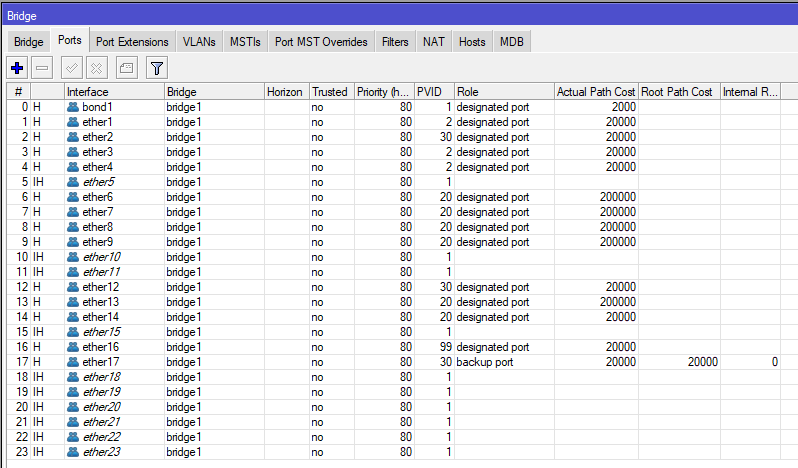Click the interface icon next to ether14
This screenshot has width=798, height=468.
click(x=73, y=317)
